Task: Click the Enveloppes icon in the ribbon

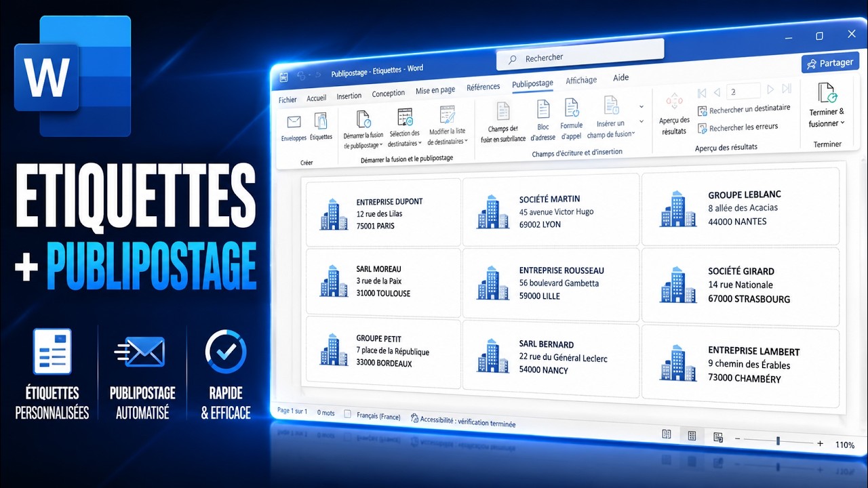Action: [x=294, y=123]
